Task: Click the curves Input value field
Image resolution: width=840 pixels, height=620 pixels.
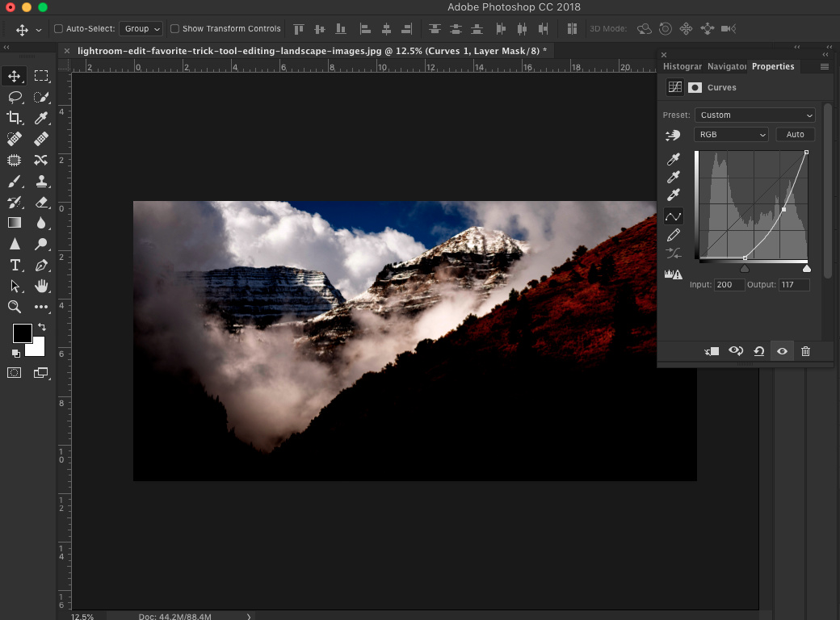Action: (x=729, y=285)
